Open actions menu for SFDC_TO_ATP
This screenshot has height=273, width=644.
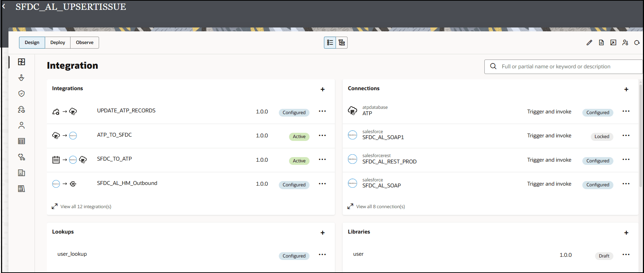point(322,160)
